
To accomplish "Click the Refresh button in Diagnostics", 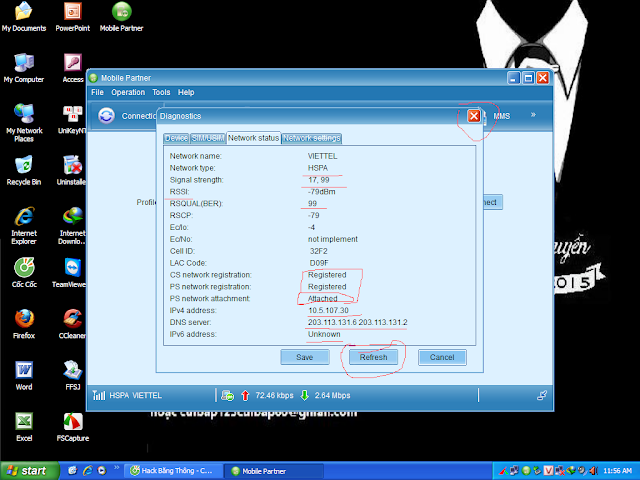I will [x=373, y=357].
